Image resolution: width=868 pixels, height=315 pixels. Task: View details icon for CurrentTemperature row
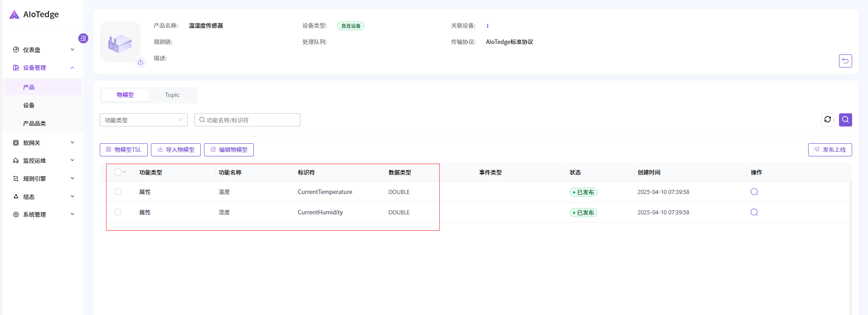pyautogui.click(x=754, y=192)
